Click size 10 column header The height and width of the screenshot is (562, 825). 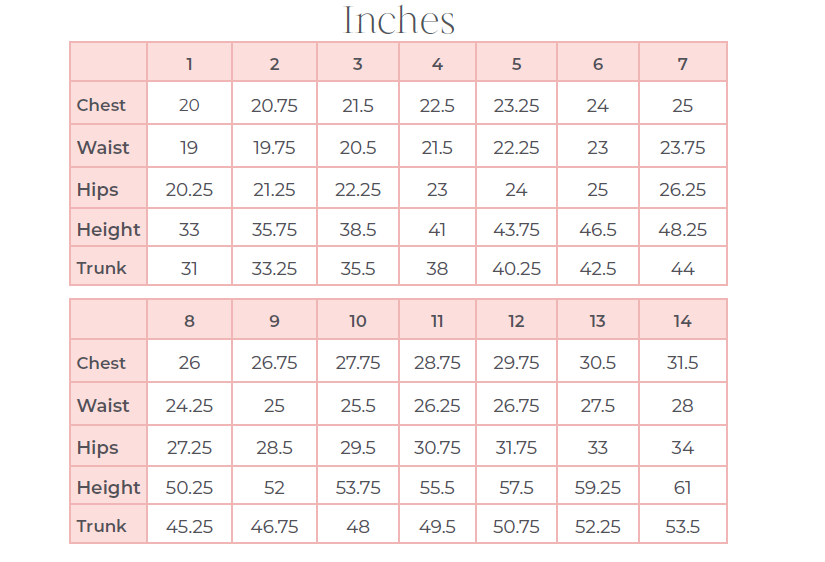pos(358,321)
